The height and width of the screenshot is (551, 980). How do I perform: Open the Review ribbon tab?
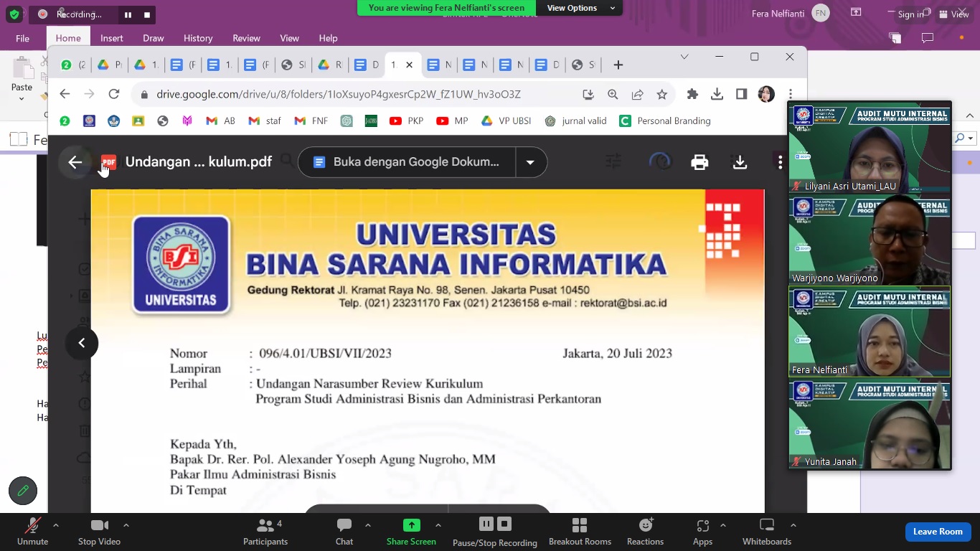(x=246, y=38)
